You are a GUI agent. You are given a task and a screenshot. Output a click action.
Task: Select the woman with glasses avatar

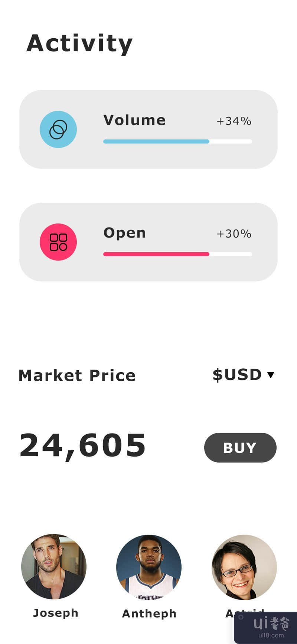tap(244, 567)
